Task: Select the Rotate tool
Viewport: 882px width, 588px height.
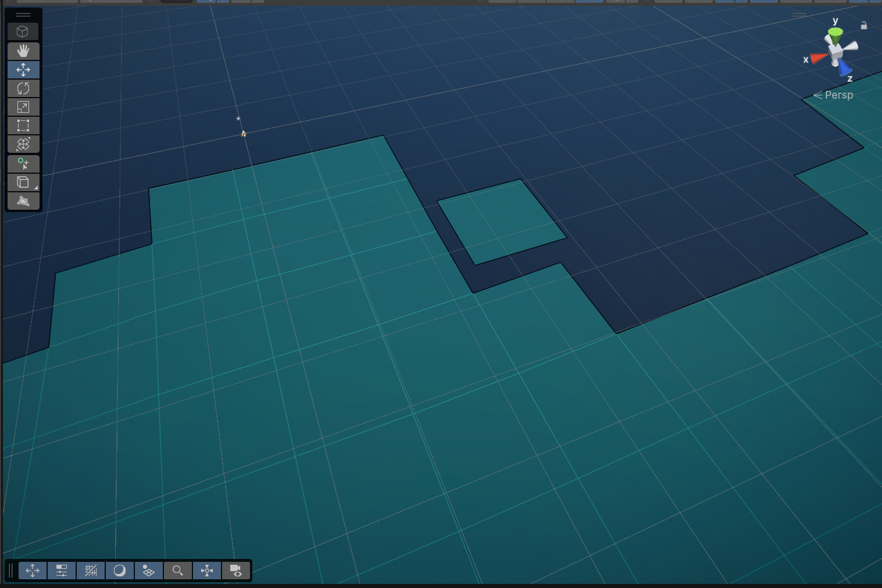Action: (x=23, y=88)
